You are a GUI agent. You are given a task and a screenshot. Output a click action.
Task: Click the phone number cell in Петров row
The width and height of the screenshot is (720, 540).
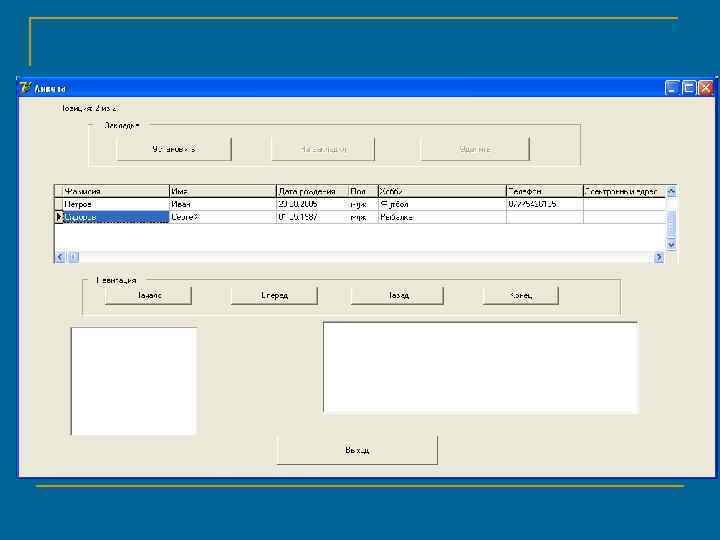(545, 204)
